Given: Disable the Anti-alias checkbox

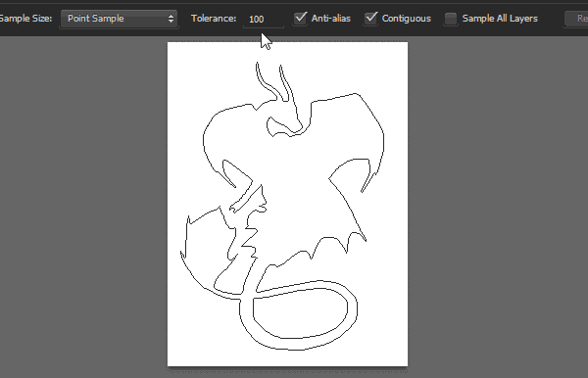Looking at the screenshot, I should point(300,18).
